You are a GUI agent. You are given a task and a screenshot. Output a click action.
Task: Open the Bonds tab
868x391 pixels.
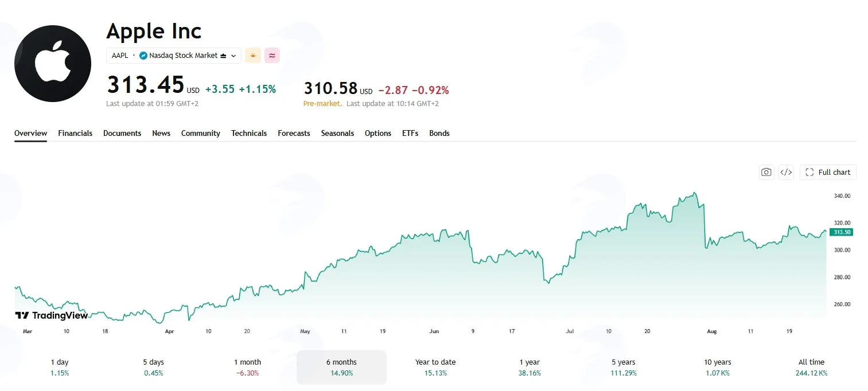(439, 133)
